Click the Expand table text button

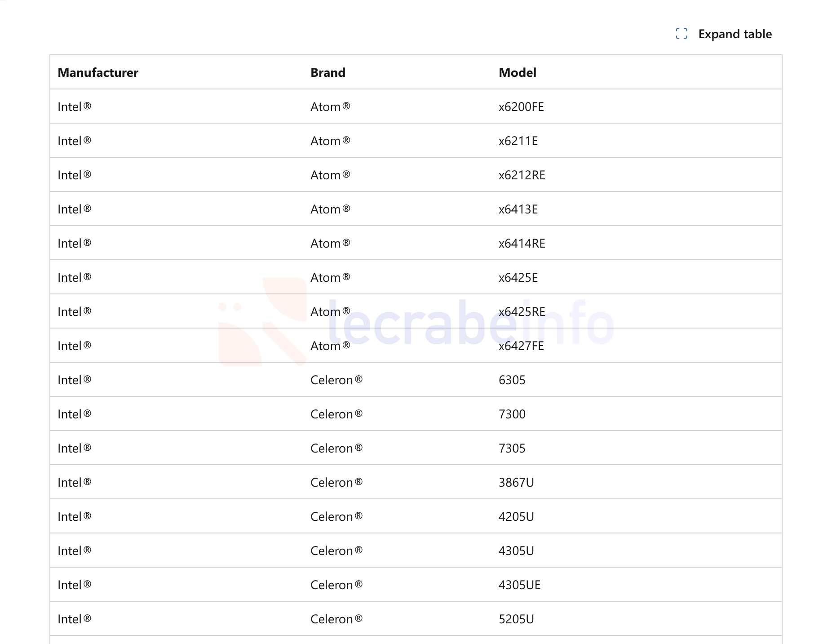(735, 34)
